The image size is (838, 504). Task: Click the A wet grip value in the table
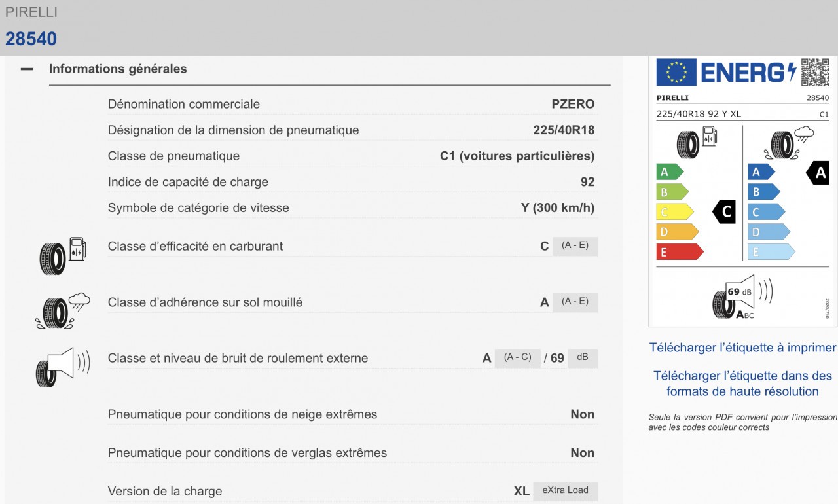pos(544,302)
